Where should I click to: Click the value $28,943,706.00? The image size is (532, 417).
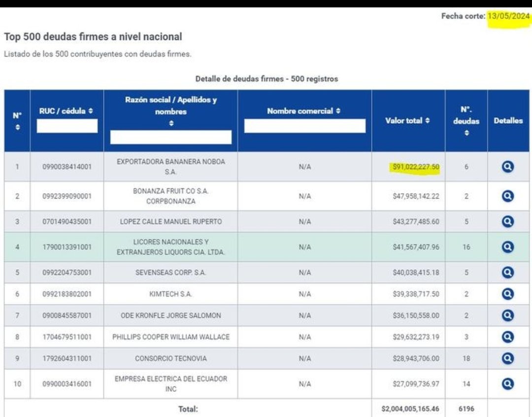pyautogui.click(x=416, y=359)
